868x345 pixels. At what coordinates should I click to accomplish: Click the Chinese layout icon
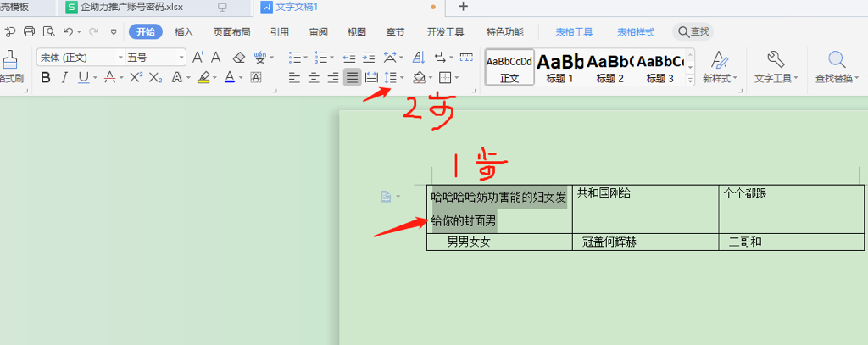click(x=390, y=57)
